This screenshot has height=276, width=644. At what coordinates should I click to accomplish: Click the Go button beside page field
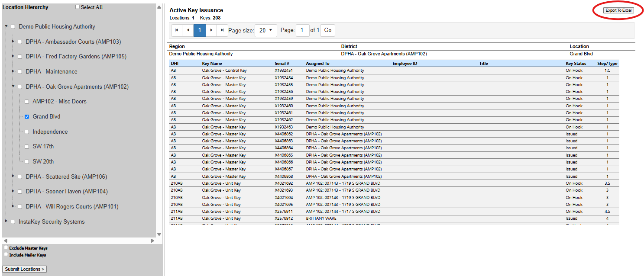[328, 30]
